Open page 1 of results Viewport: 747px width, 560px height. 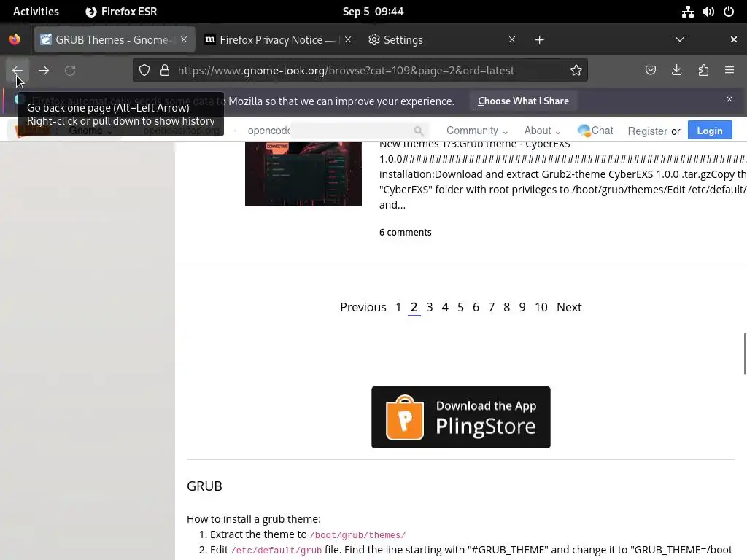(398, 307)
